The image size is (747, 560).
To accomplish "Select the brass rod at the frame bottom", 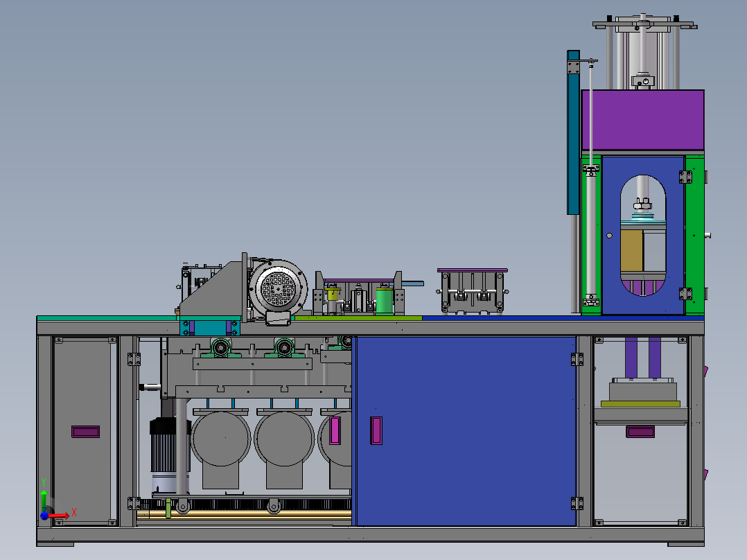I will [x=244, y=514].
